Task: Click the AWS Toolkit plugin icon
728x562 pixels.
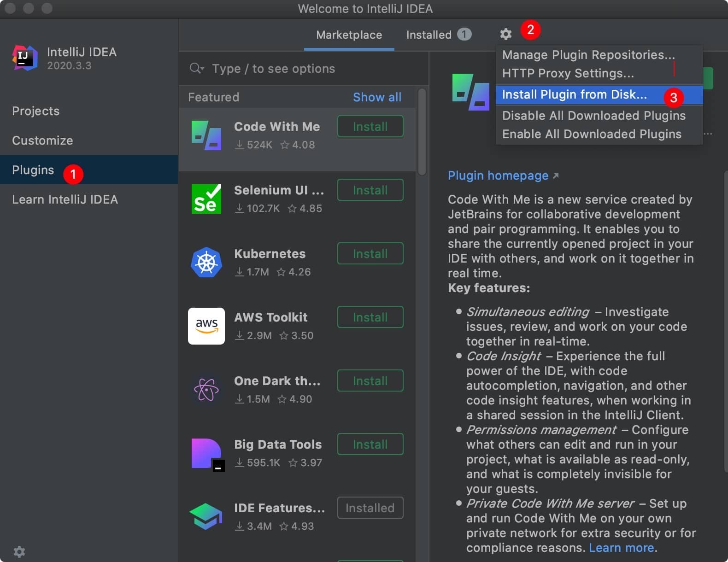Action: [206, 326]
